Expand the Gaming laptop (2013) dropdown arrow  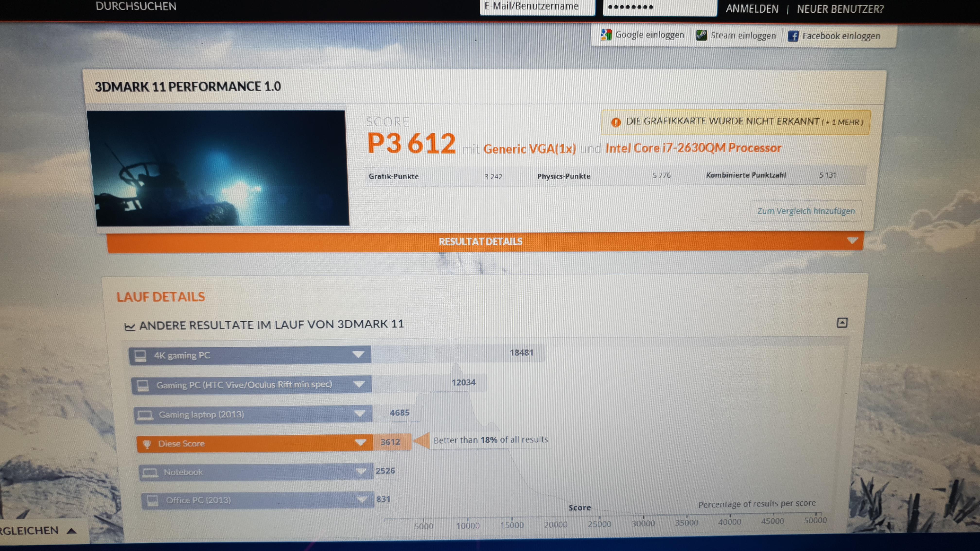coord(359,413)
